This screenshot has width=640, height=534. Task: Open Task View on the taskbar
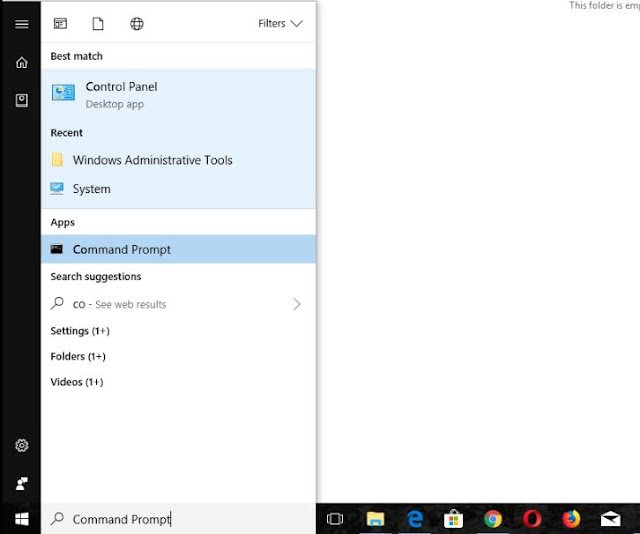click(335, 519)
